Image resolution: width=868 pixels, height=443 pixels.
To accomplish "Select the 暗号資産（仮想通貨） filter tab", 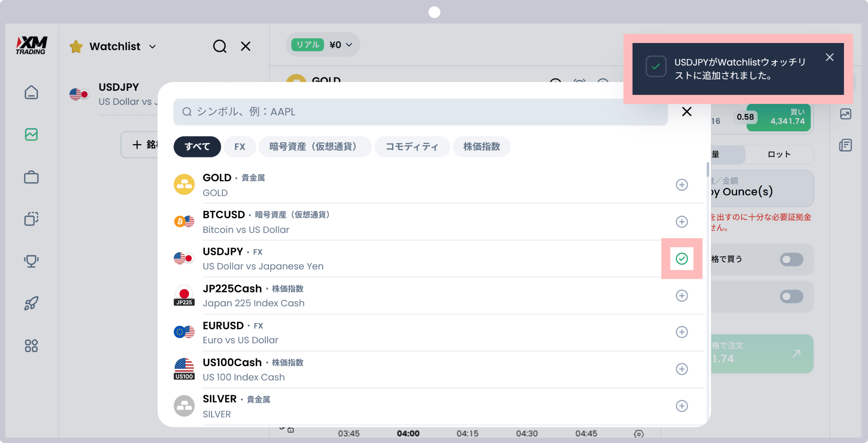I will click(x=315, y=146).
